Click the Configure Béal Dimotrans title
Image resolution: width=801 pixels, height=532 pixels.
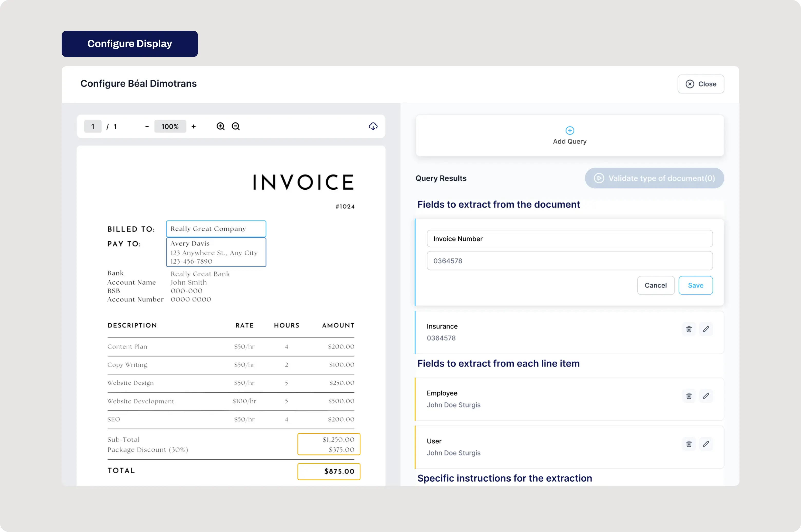pyautogui.click(x=138, y=83)
